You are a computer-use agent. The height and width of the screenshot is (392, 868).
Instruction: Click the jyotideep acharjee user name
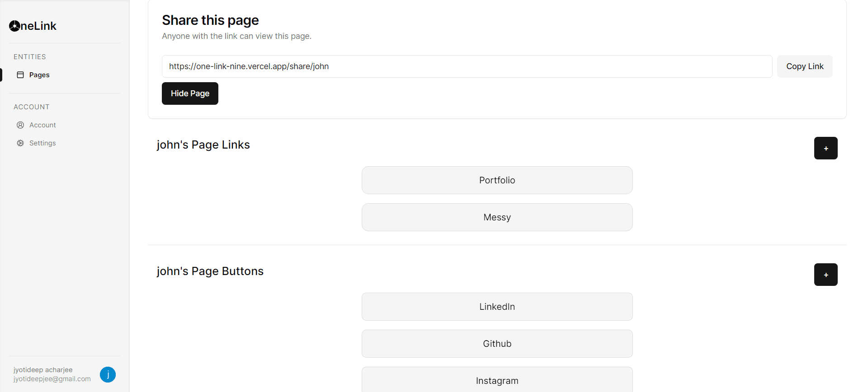43,370
